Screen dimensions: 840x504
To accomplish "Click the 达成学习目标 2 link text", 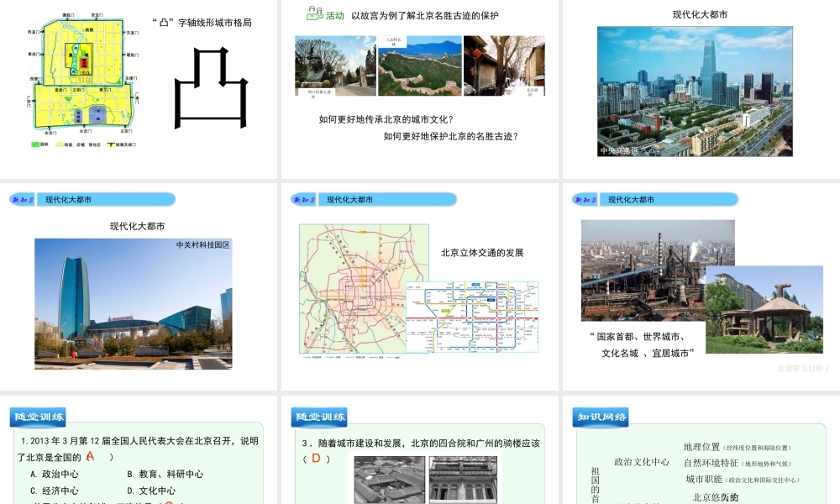I will point(803,368).
